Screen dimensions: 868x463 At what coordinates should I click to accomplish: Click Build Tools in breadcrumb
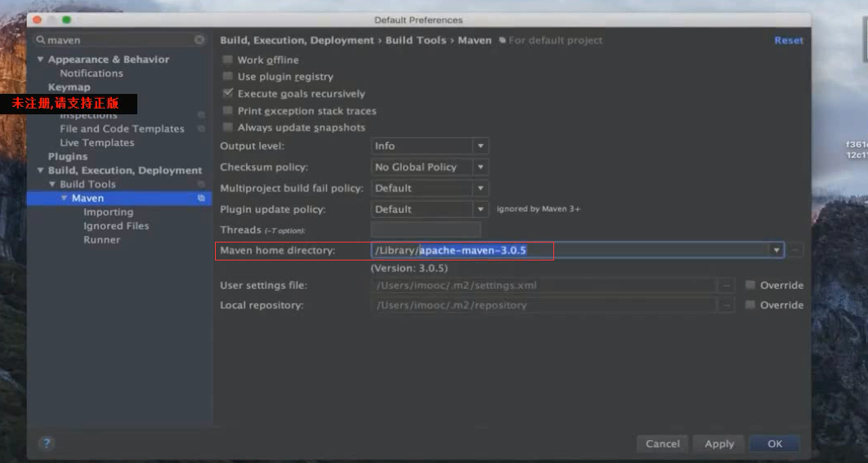(416, 40)
